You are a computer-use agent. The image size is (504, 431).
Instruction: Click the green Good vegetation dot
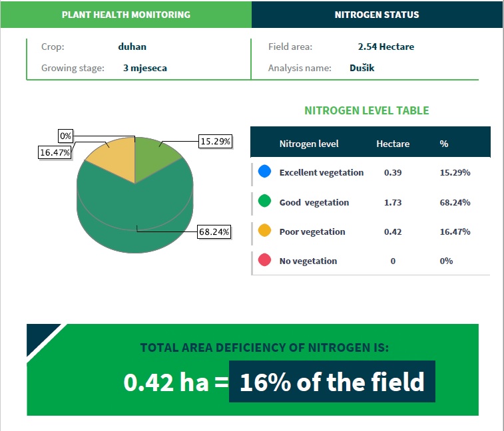pos(264,202)
